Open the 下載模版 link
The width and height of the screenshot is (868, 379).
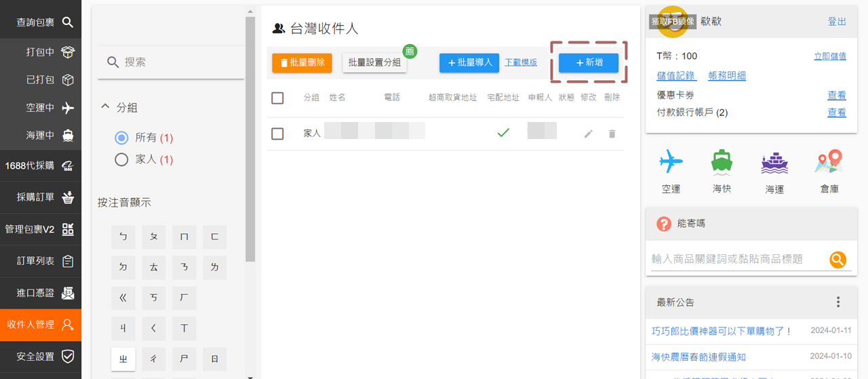point(521,62)
